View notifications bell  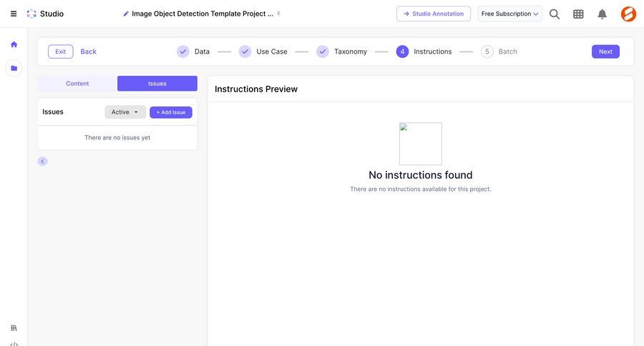(x=602, y=14)
